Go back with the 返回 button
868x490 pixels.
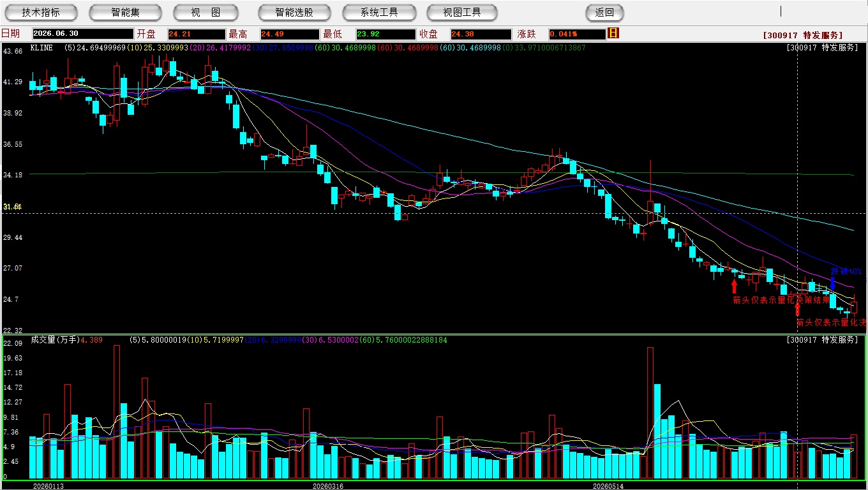[604, 12]
